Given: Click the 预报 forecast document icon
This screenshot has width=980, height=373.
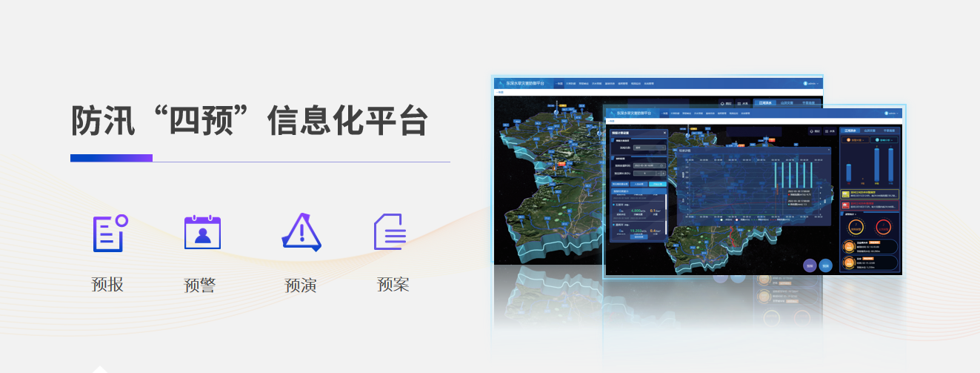Looking at the screenshot, I should click(x=110, y=233).
